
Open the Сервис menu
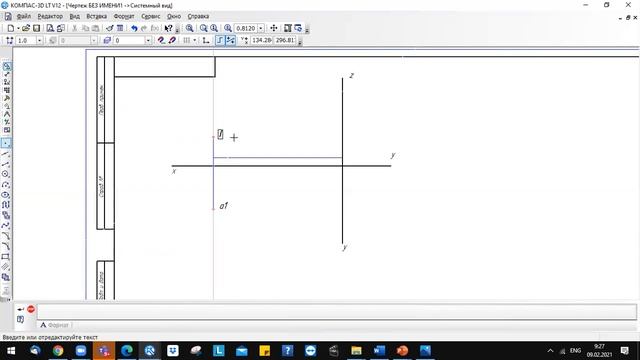click(x=151, y=16)
